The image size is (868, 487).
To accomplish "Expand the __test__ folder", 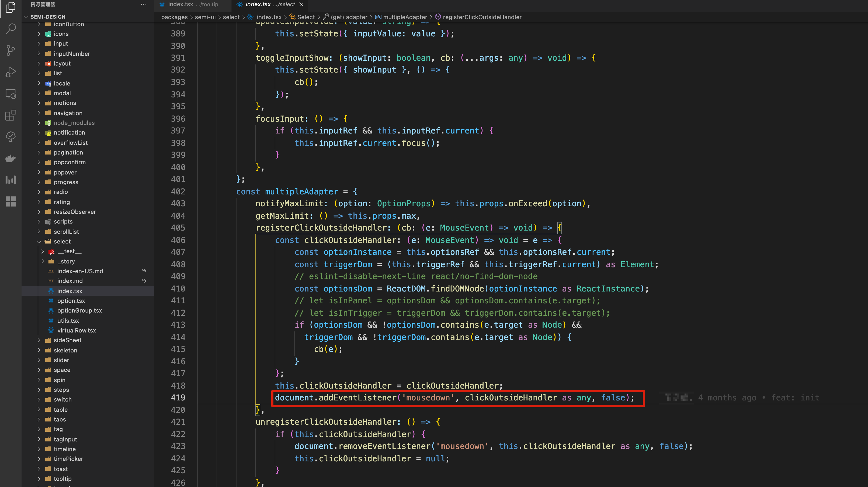I will coord(43,251).
